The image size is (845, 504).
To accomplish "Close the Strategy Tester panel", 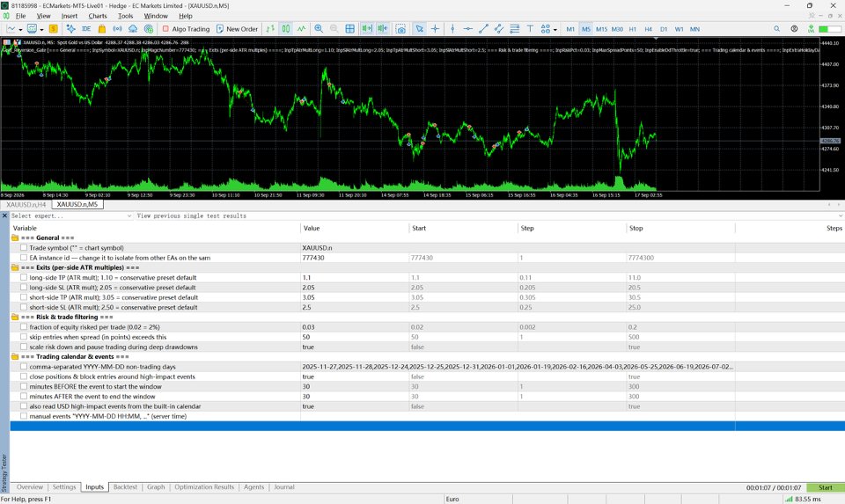I will tap(4, 215).
